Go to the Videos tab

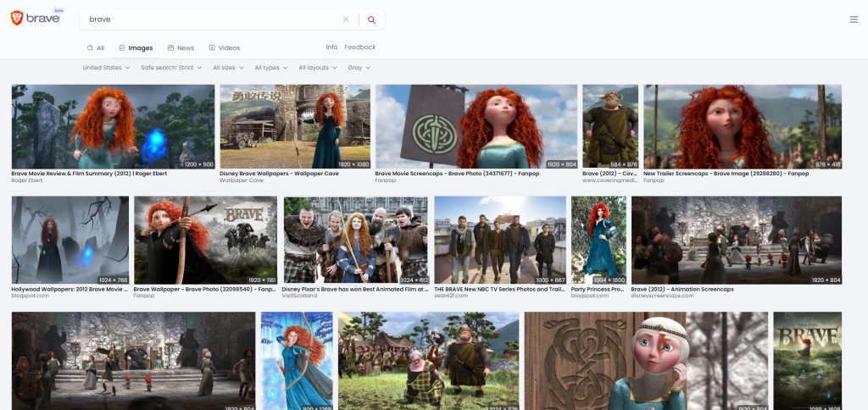pyautogui.click(x=224, y=48)
